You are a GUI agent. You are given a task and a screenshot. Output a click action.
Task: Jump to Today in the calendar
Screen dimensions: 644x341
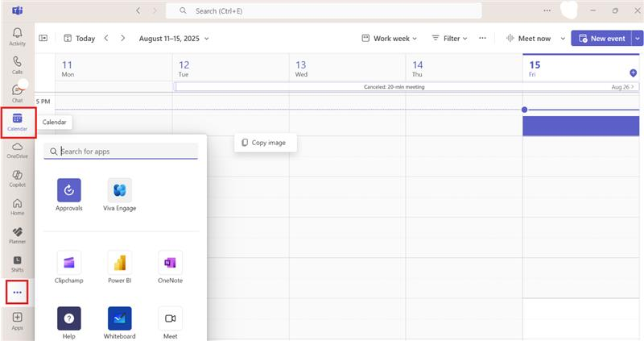point(79,38)
